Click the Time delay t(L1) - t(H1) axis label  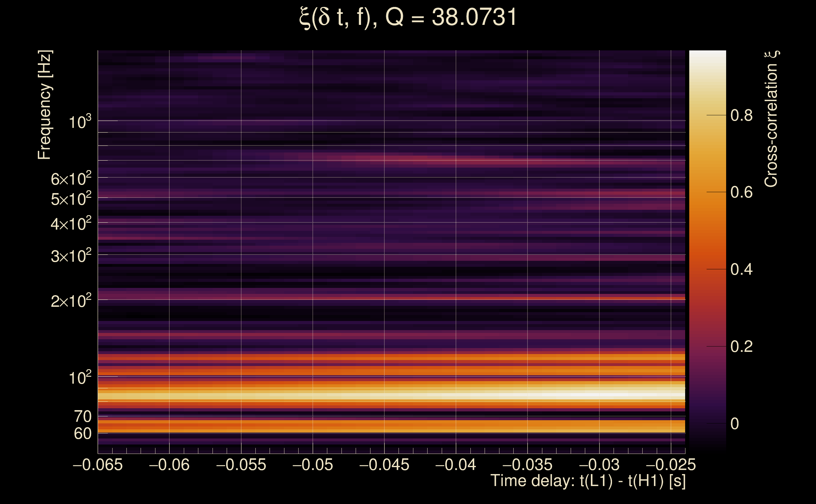588,481
